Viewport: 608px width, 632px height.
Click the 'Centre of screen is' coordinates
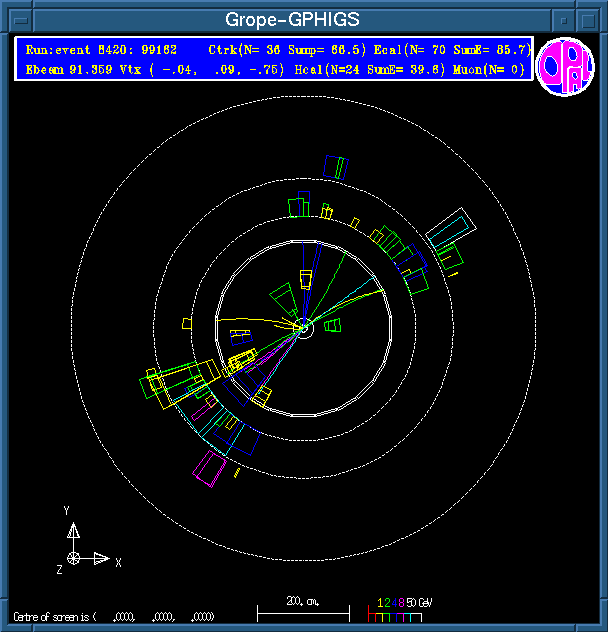pyautogui.click(x=112, y=617)
